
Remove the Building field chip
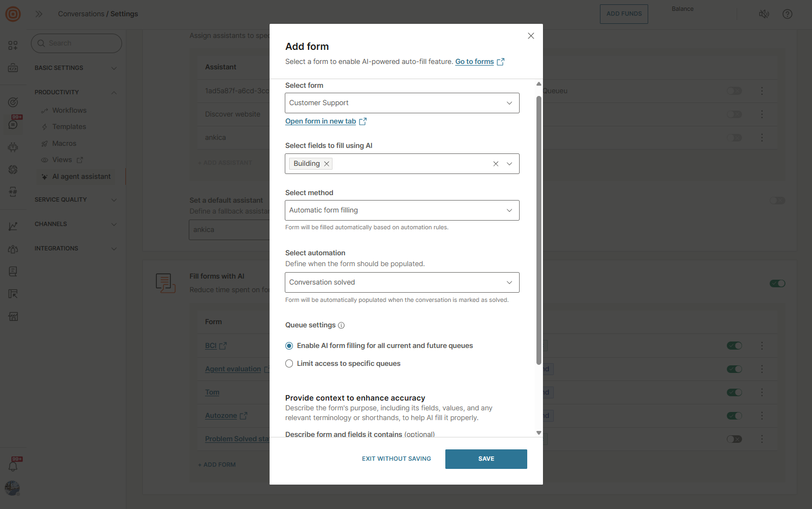coord(327,163)
